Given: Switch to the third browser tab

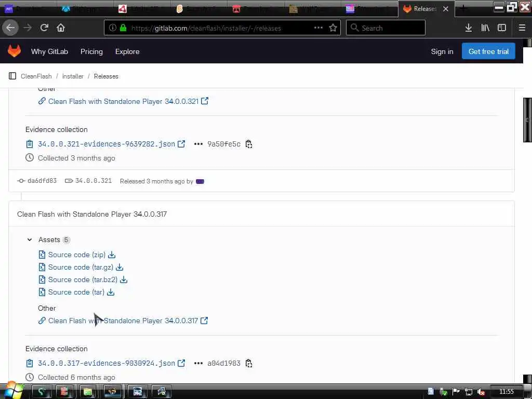Looking at the screenshot, I should click(142, 9).
